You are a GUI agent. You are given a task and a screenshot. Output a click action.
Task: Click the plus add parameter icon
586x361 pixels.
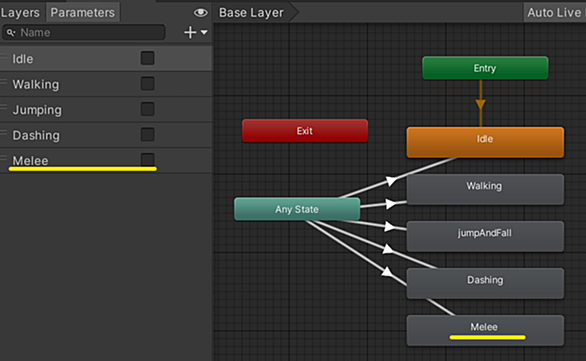[190, 33]
